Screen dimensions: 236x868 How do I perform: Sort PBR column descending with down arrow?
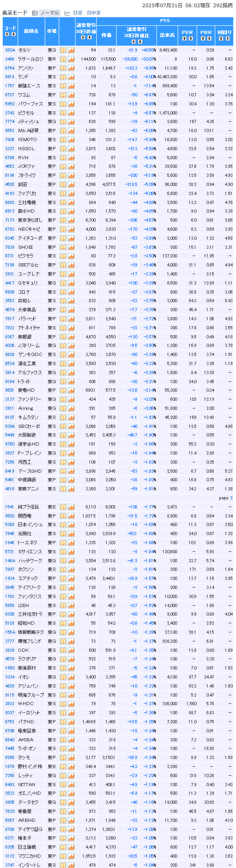(209, 38)
